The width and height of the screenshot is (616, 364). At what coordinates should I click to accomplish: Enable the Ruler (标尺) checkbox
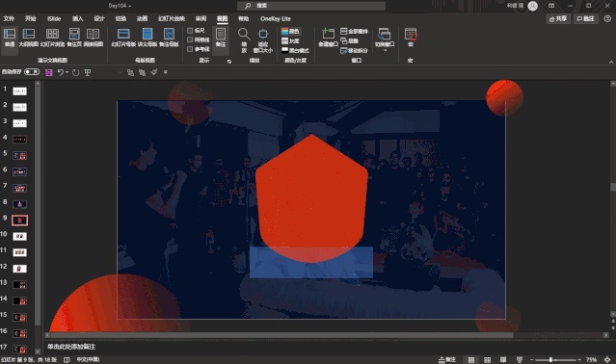tap(190, 30)
